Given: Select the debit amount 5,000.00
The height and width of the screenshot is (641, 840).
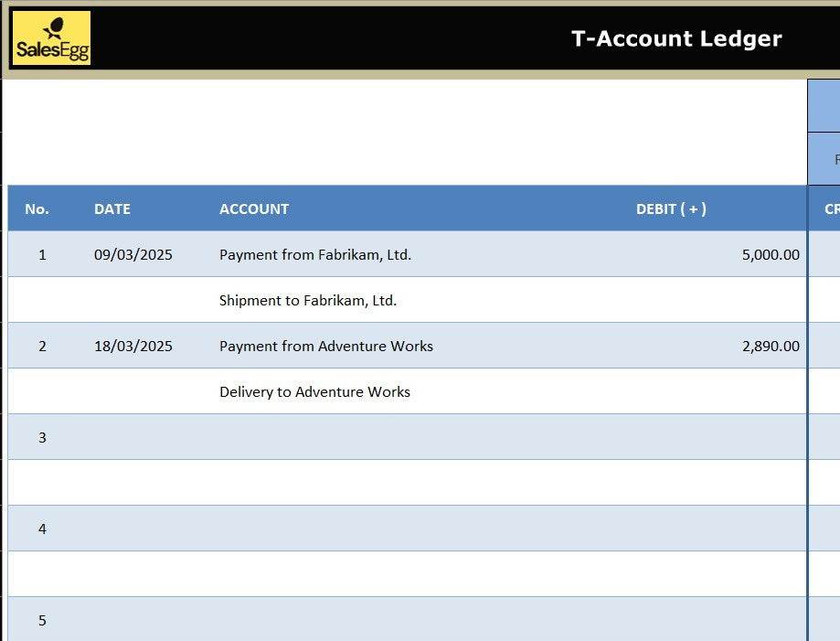Looking at the screenshot, I should (x=771, y=255).
